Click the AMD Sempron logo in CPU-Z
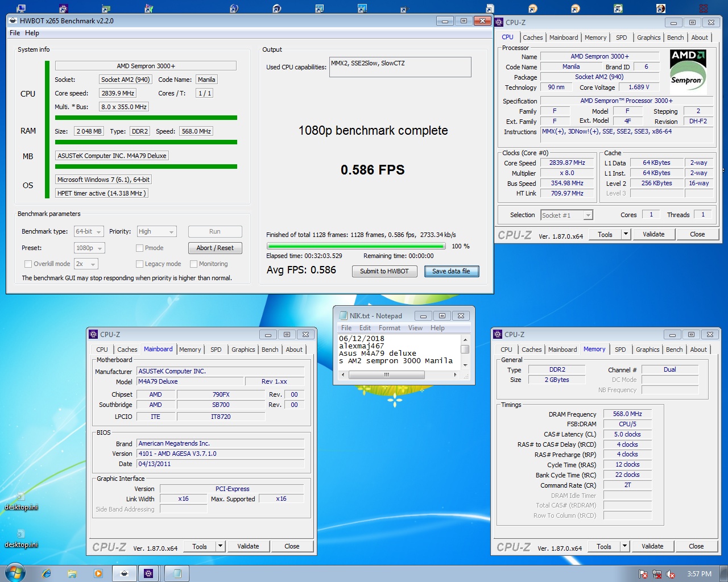 click(x=688, y=71)
